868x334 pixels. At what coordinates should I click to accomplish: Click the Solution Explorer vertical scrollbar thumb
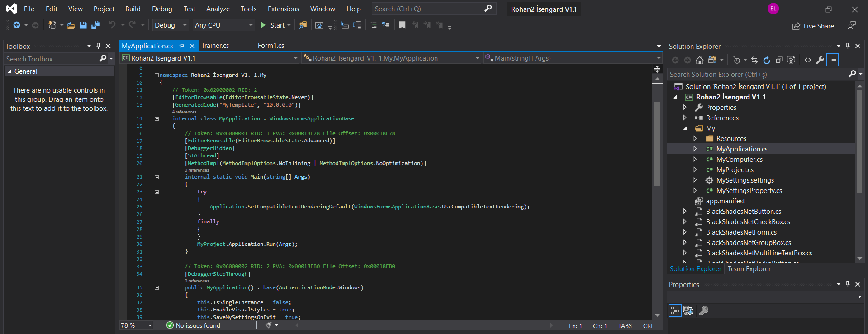coord(859,141)
